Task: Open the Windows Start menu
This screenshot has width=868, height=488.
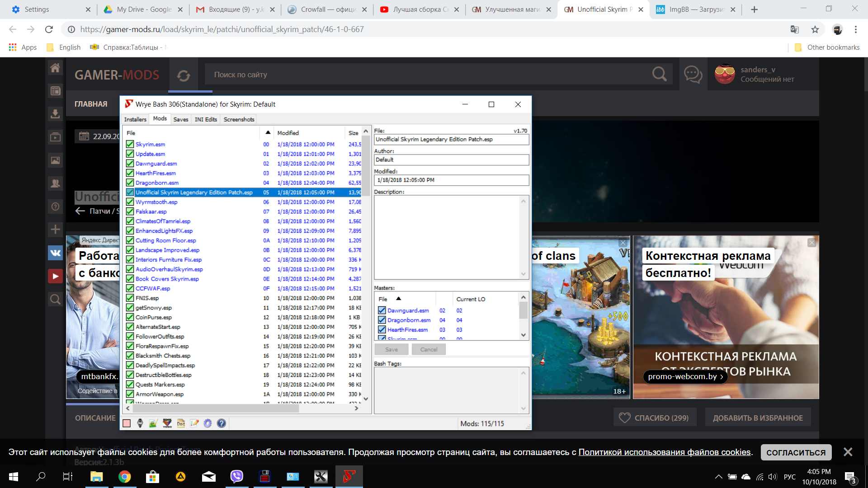Action: pyautogui.click(x=14, y=476)
